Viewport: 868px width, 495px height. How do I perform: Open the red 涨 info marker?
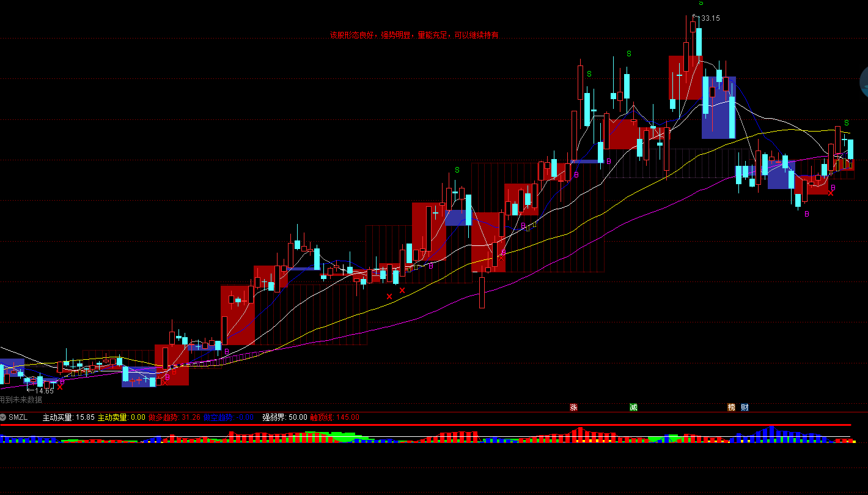pos(573,407)
